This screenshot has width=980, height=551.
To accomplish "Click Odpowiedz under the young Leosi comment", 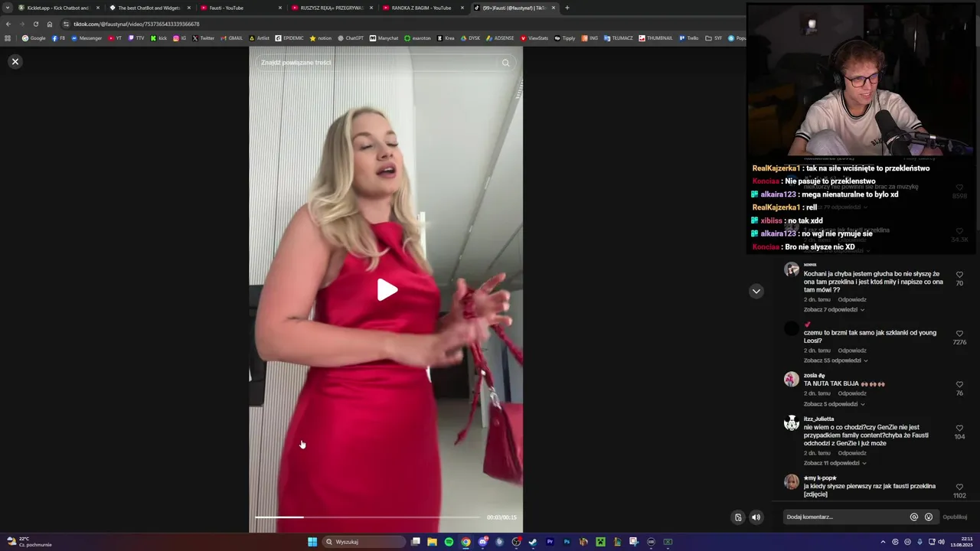I will pos(852,350).
